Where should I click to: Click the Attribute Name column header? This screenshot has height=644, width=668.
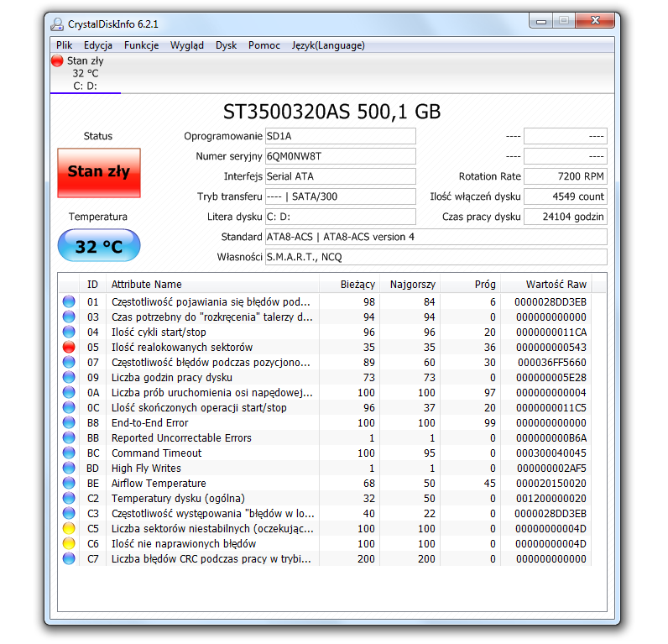coord(212,285)
